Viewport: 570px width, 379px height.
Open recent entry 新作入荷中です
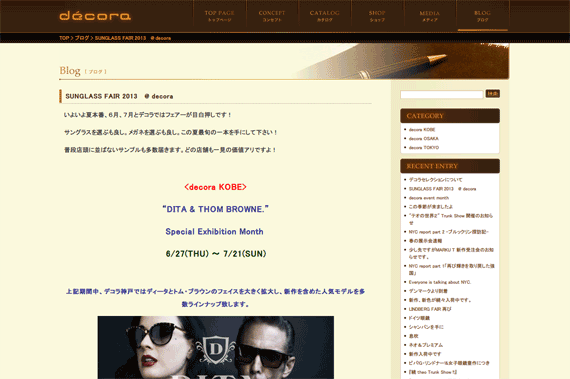(x=425, y=354)
